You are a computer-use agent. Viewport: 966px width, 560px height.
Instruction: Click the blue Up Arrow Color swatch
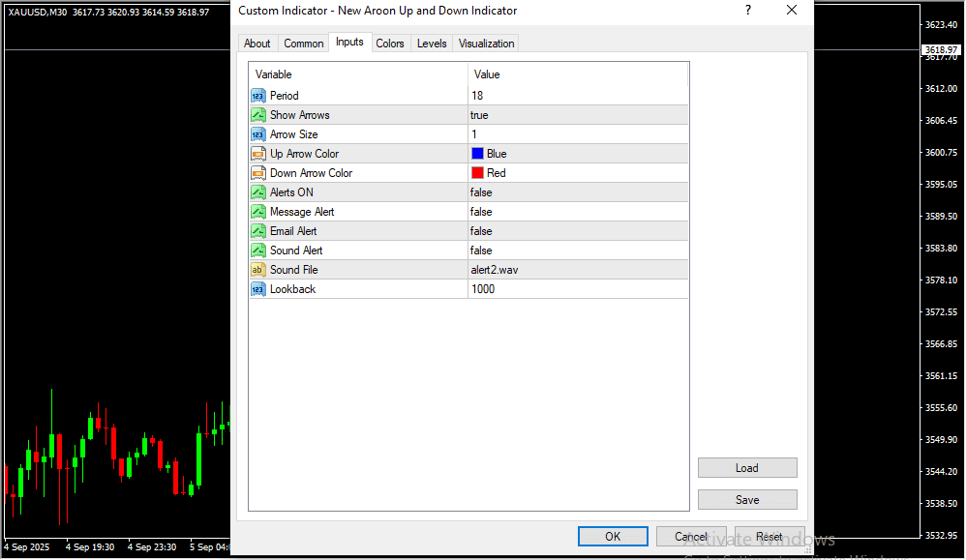click(x=477, y=154)
